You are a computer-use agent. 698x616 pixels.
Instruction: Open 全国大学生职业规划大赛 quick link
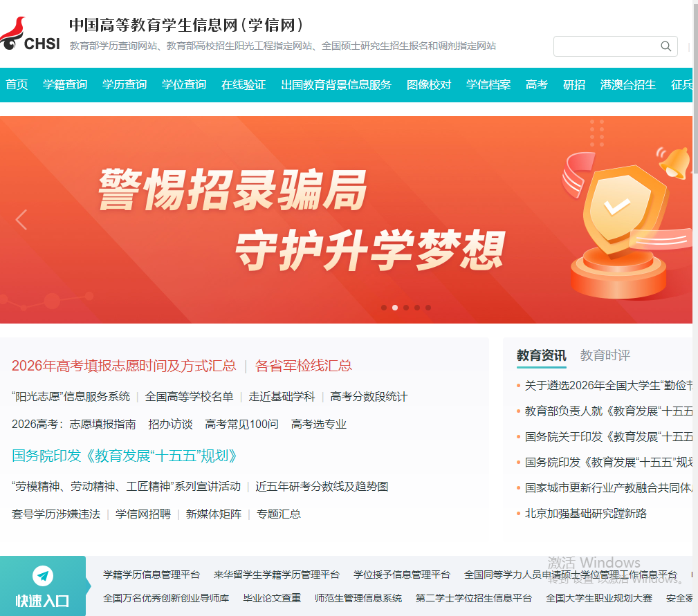pos(599,598)
